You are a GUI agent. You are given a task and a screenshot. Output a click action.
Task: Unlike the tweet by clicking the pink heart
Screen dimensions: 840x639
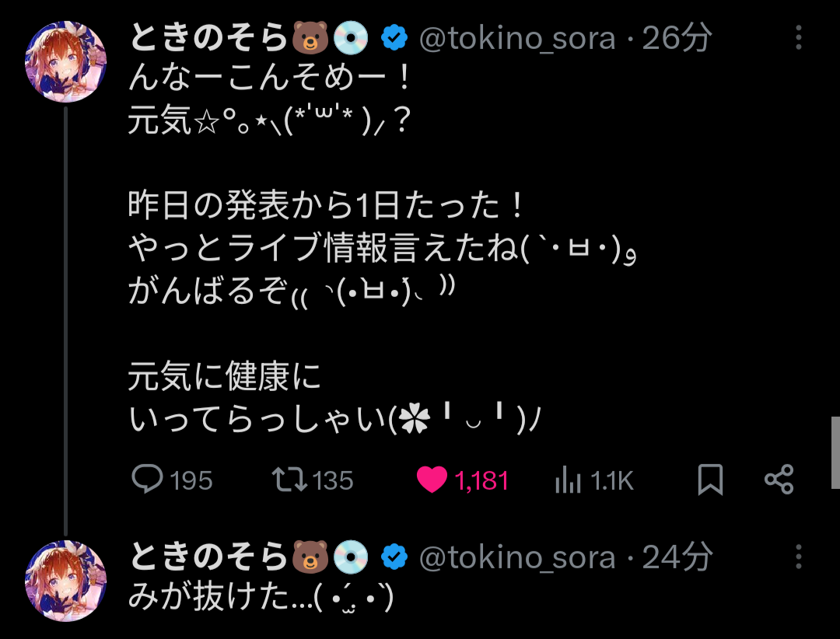click(x=432, y=480)
